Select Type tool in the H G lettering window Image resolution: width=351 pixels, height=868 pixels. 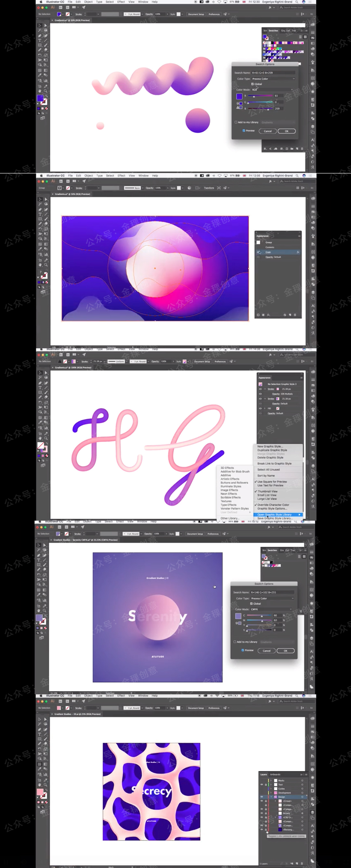point(40,388)
